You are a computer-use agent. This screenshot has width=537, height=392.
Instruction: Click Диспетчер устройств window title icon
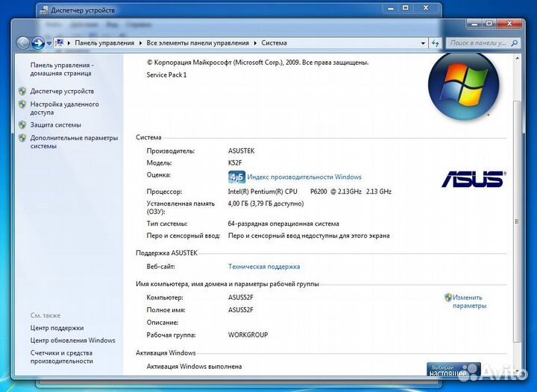pyautogui.click(x=44, y=10)
